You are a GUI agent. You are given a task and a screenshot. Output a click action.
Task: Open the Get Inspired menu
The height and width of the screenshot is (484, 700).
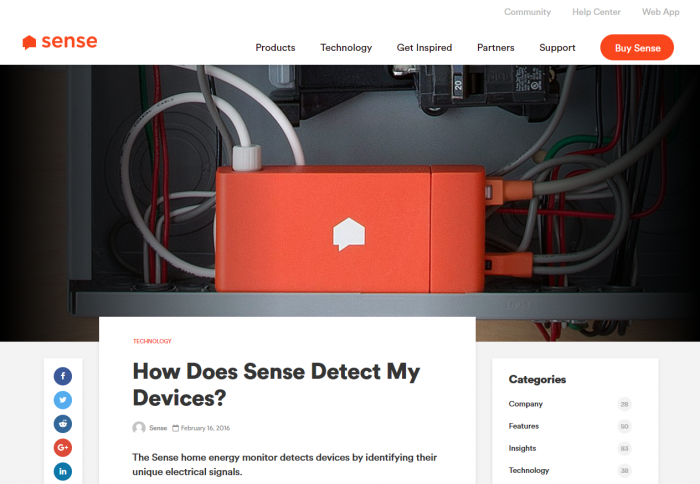(x=425, y=47)
